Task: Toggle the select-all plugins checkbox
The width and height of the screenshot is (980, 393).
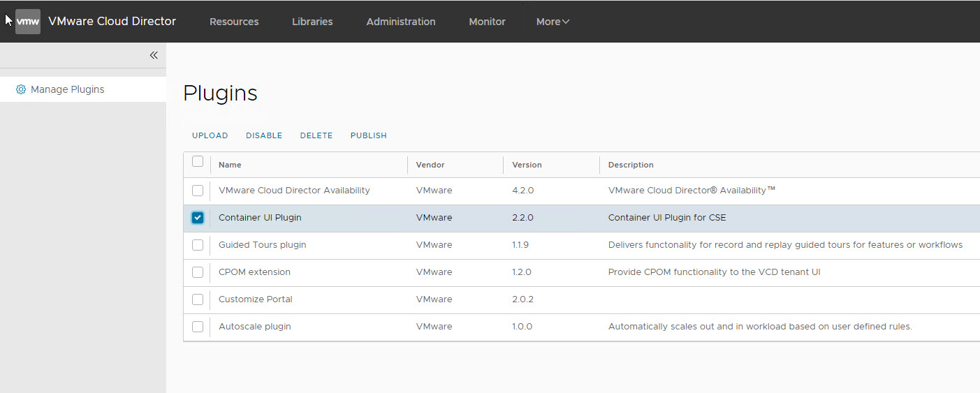Action: pos(198,162)
